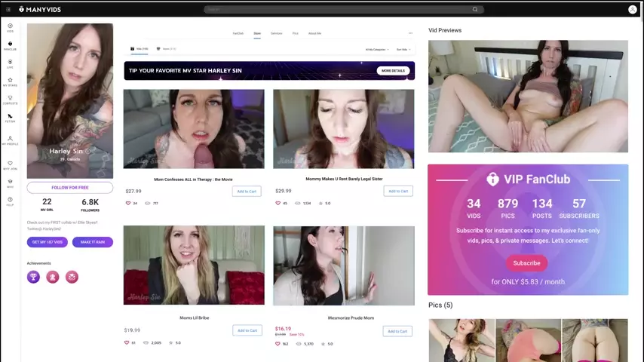The height and width of the screenshot is (362, 644).
Task: Expand the All My Categories dropdown
Action: coord(377,49)
